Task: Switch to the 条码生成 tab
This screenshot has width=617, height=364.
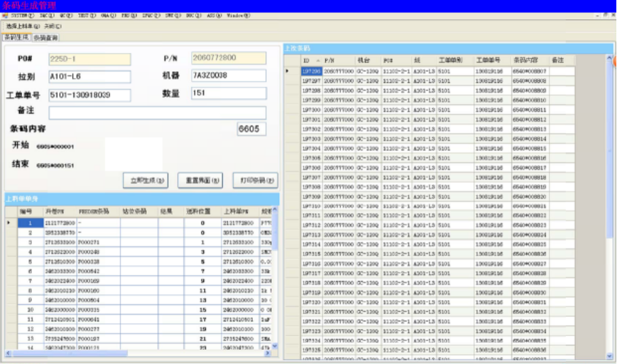Action: click(16, 37)
